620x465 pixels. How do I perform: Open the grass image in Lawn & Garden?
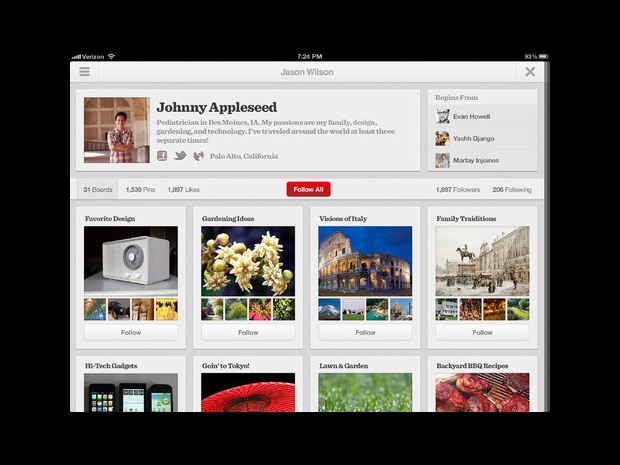pos(365,392)
